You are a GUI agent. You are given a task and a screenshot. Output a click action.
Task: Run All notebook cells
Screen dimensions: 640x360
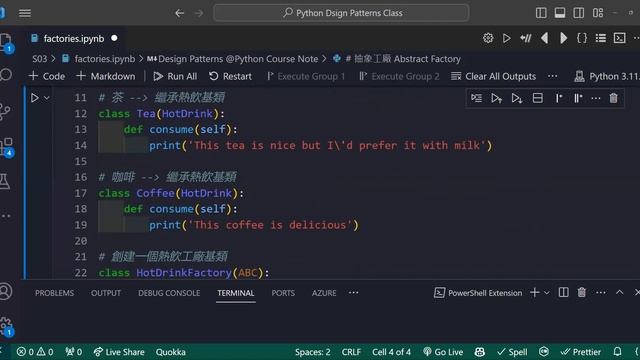(175, 76)
